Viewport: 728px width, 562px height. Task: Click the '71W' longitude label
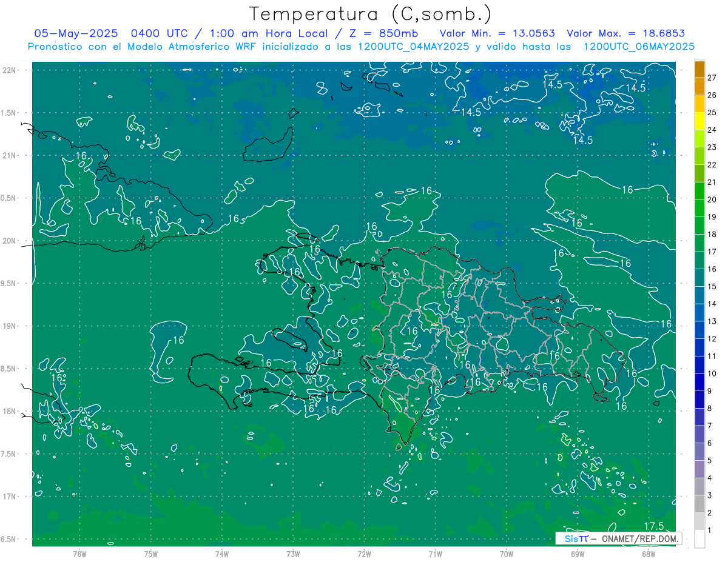click(x=435, y=554)
